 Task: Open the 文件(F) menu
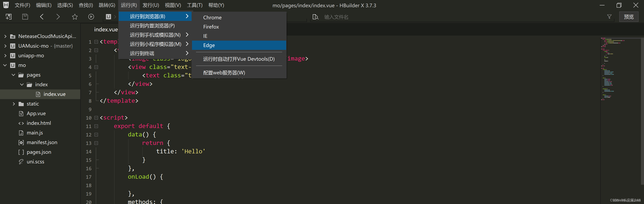coord(23,5)
